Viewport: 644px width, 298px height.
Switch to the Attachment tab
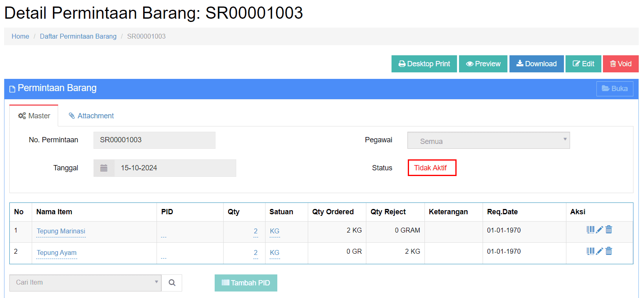pos(91,116)
